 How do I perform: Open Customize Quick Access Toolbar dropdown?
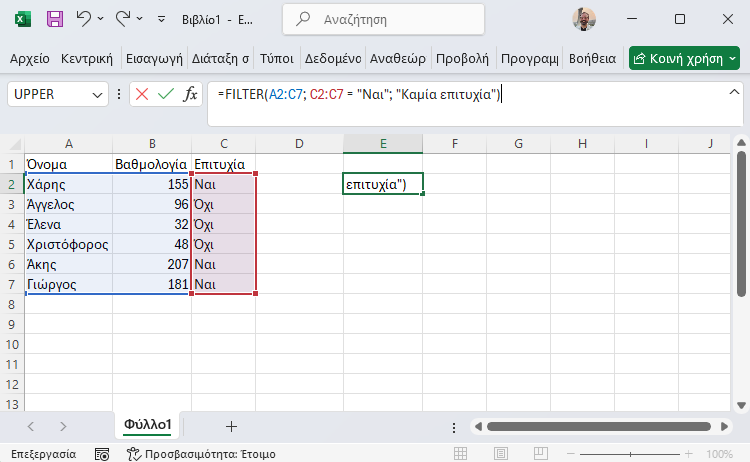pos(162,19)
